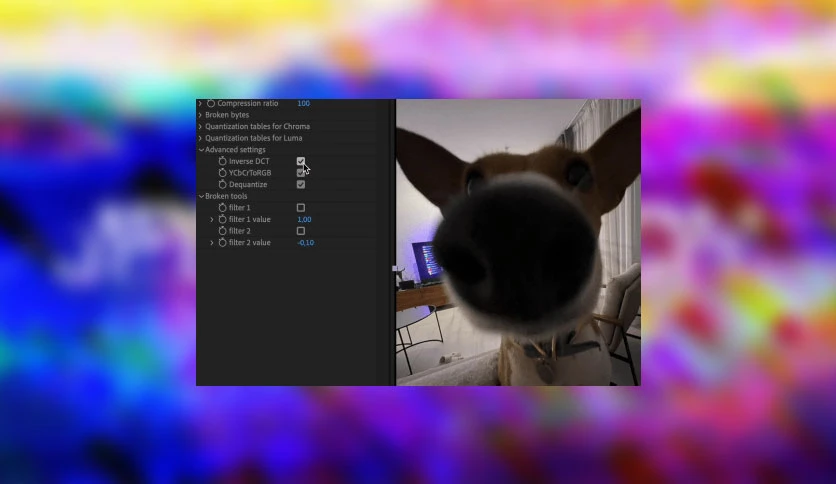Expand Quantization tables for Chroma

(x=200, y=126)
